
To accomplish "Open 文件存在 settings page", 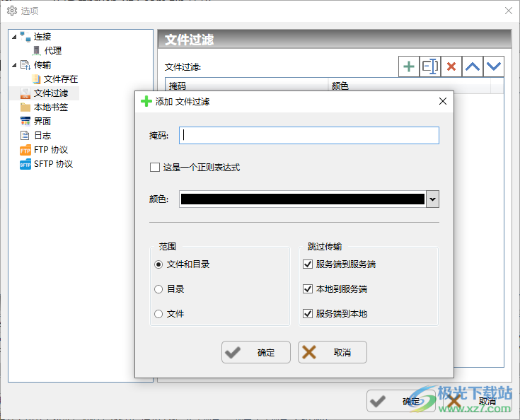I will (61, 79).
